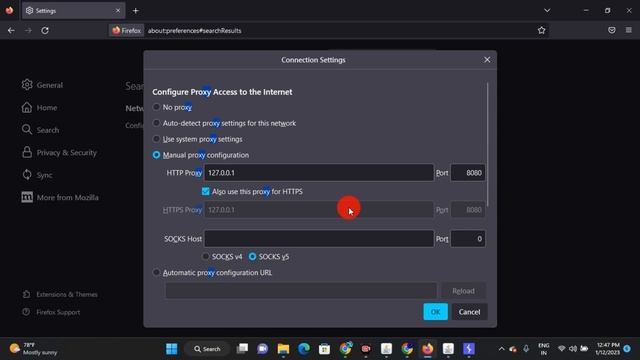Click the SOCKS Host port field
Viewport: 640px width, 360px height.
pyautogui.click(x=468, y=239)
